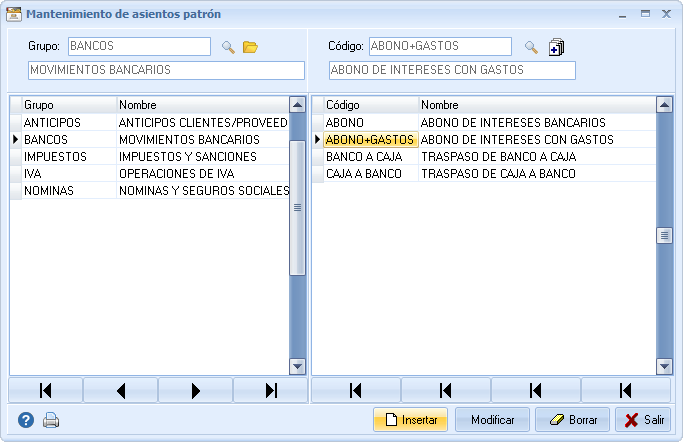Click the right grid scroll up arrow
Image resolution: width=683 pixels, height=442 pixels.
(664, 105)
